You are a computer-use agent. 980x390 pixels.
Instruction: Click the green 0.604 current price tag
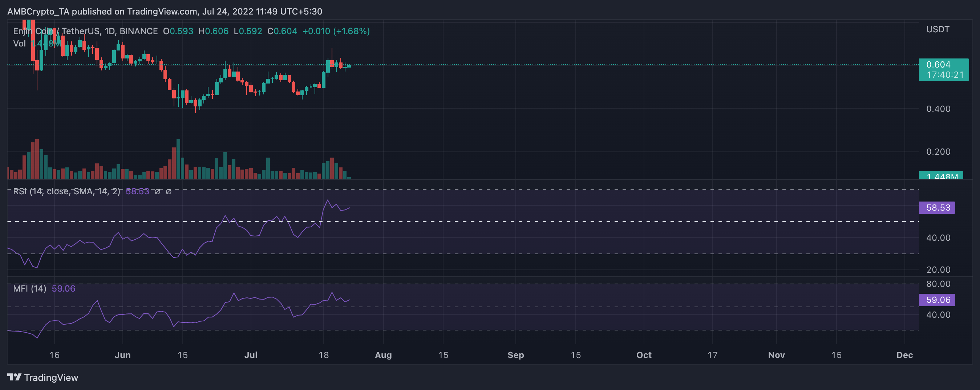943,69
